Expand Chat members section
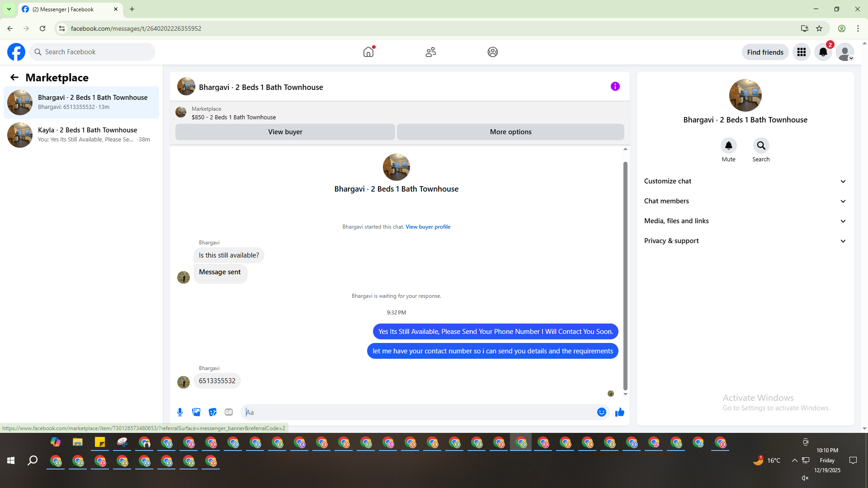The height and width of the screenshot is (488, 868). pyautogui.click(x=745, y=201)
